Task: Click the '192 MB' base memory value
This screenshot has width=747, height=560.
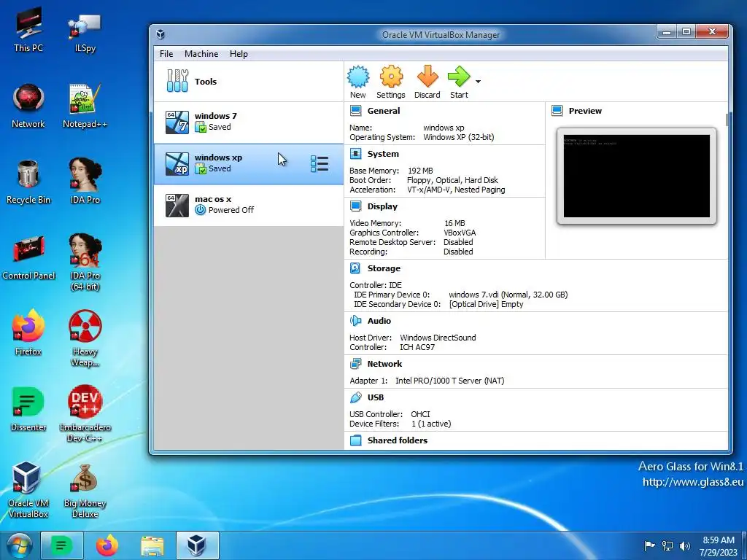Action: 420,171
